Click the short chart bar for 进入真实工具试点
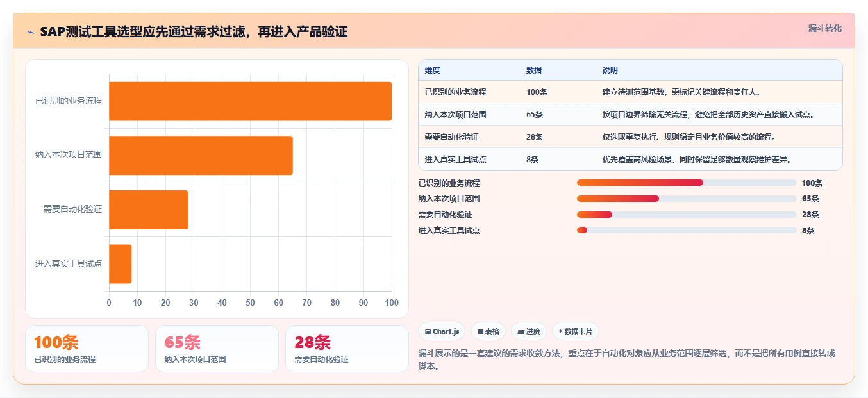Screen dimensions: 868x398 pyautogui.click(x=121, y=263)
